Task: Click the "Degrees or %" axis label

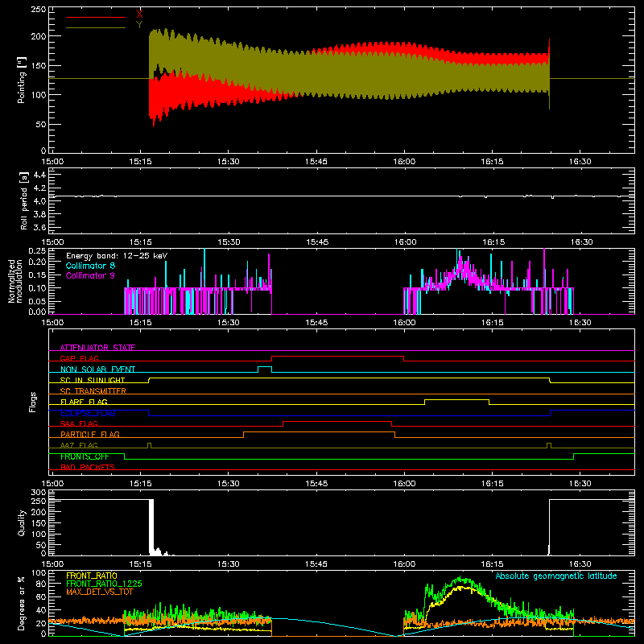Action: point(22,603)
